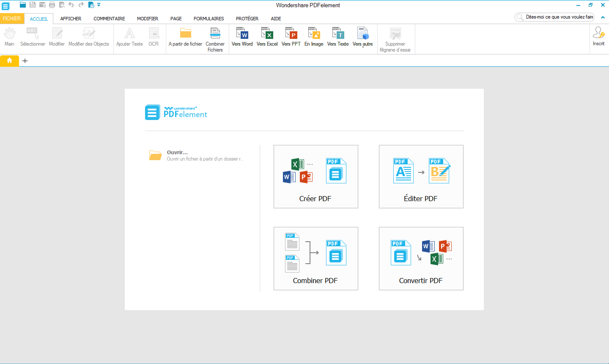Go to the MODIFIER tab
The image size is (609, 364).
pyautogui.click(x=148, y=19)
